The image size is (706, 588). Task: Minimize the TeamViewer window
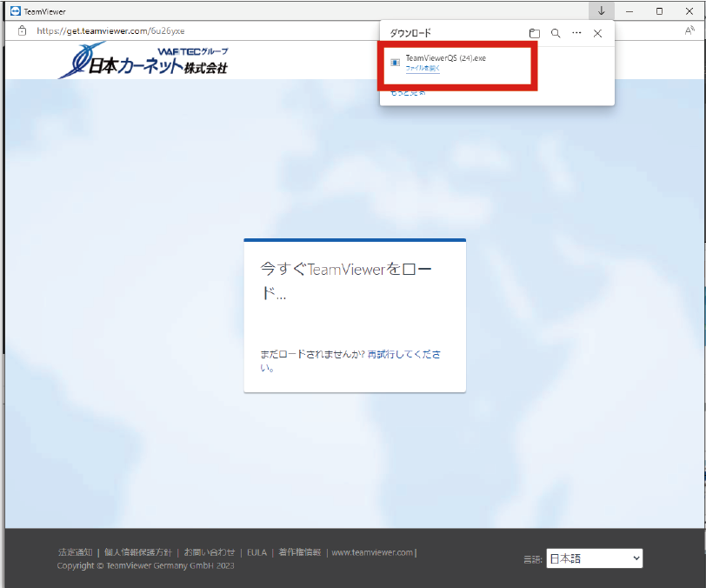click(x=629, y=11)
